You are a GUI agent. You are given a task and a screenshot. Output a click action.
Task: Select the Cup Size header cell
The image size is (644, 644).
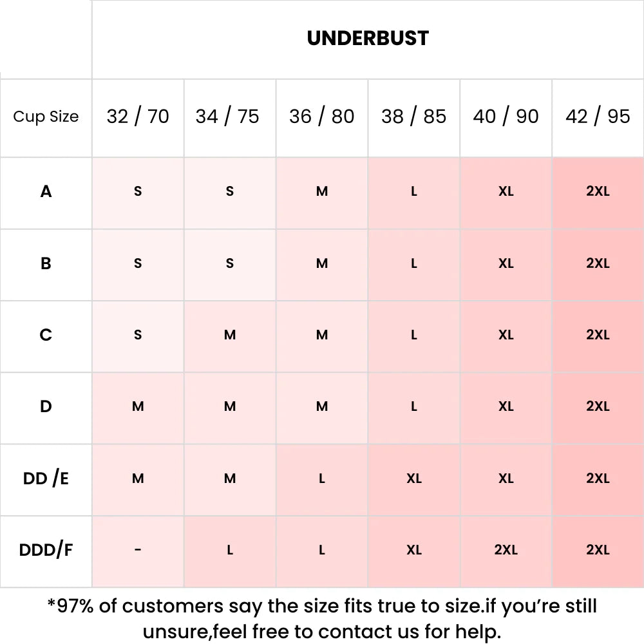click(46, 117)
